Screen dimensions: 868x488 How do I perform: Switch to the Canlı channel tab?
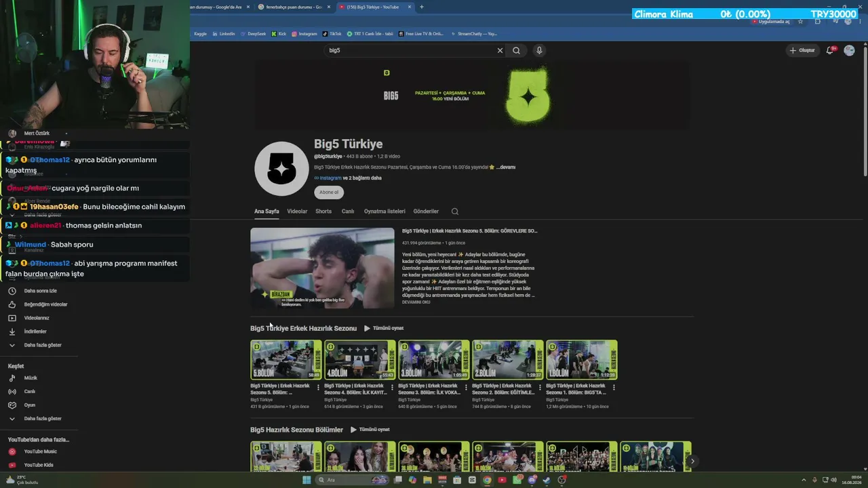click(348, 211)
